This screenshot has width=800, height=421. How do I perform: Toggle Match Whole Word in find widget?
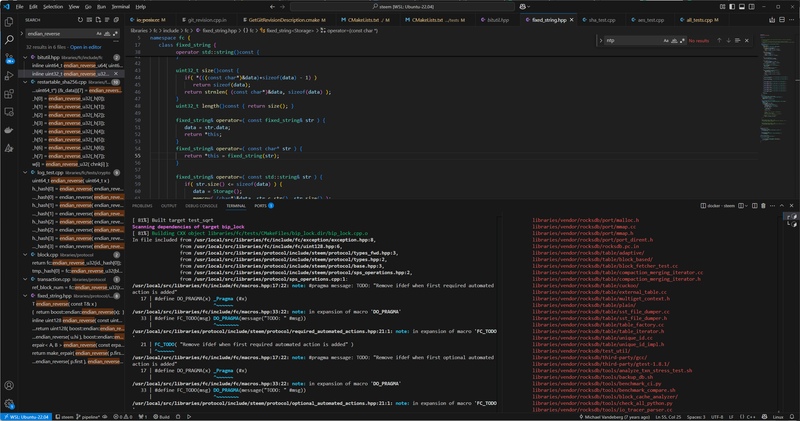point(674,40)
